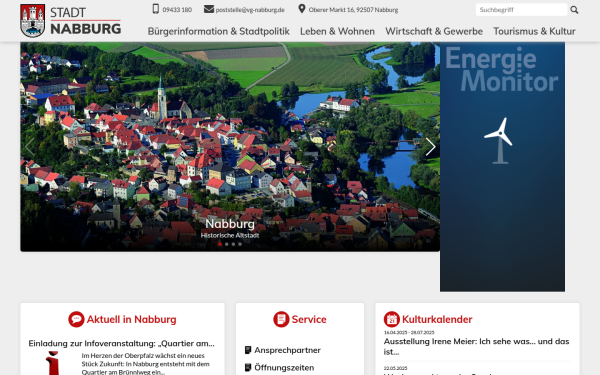This screenshot has height=375, width=600.
Task: Click the magnifying glass search icon
Action: 574,10
